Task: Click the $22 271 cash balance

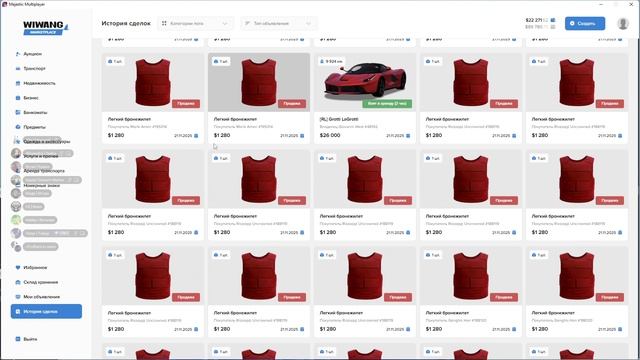Action: [536, 20]
